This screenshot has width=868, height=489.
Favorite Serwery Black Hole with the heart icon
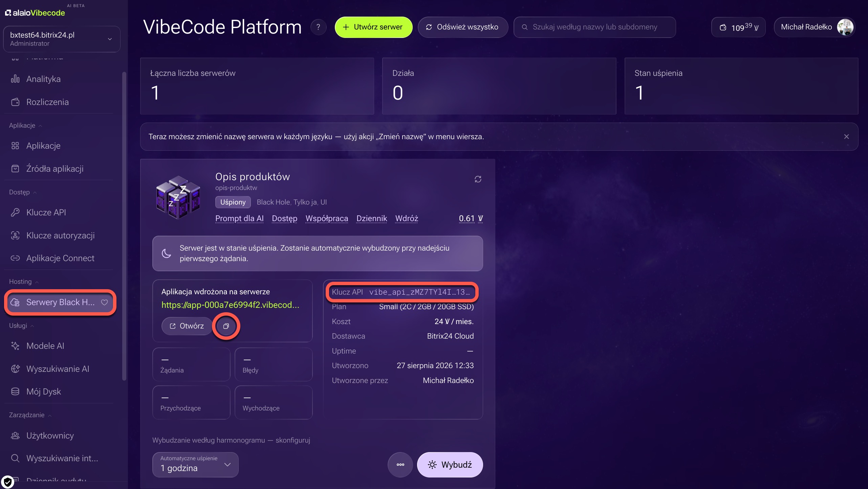pyautogui.click(x=104, y=302)
